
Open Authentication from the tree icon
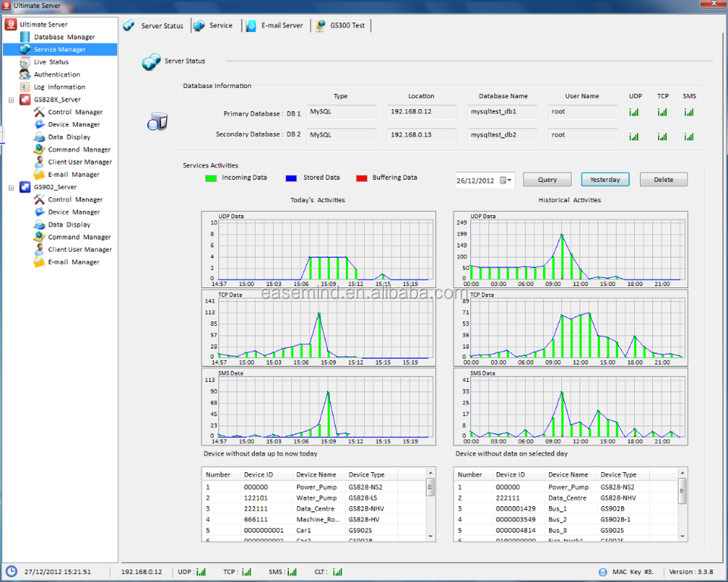[25, 74]
